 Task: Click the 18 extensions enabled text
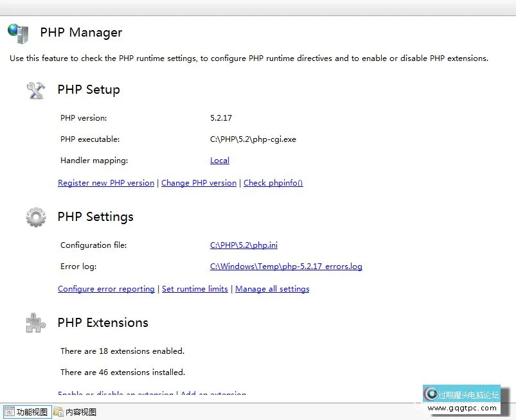click(122, 351)
